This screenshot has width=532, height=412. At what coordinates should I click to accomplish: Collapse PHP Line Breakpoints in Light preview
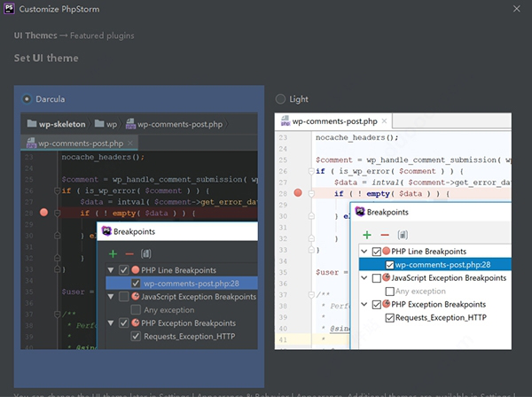(x=364, y=252)
